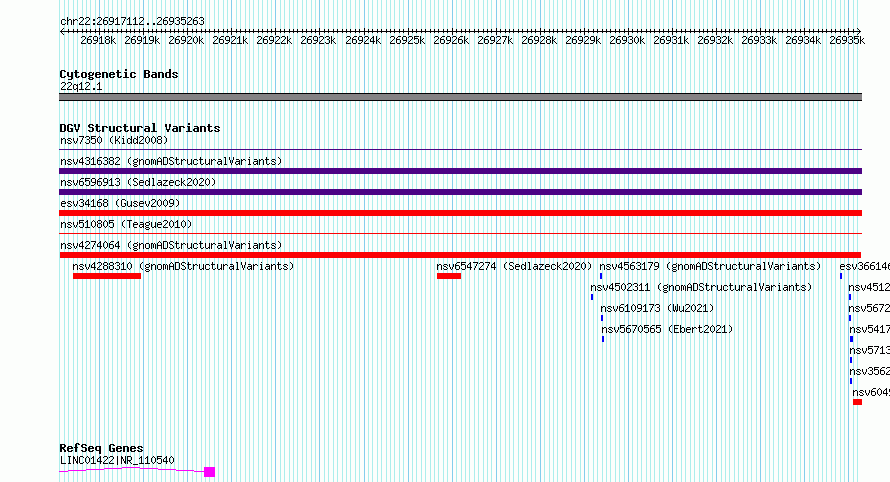This screenshot has width=890, height=482.
Task: Click the nsv6596913 (Sedlazeck2020) label
Action: (138, 182)
